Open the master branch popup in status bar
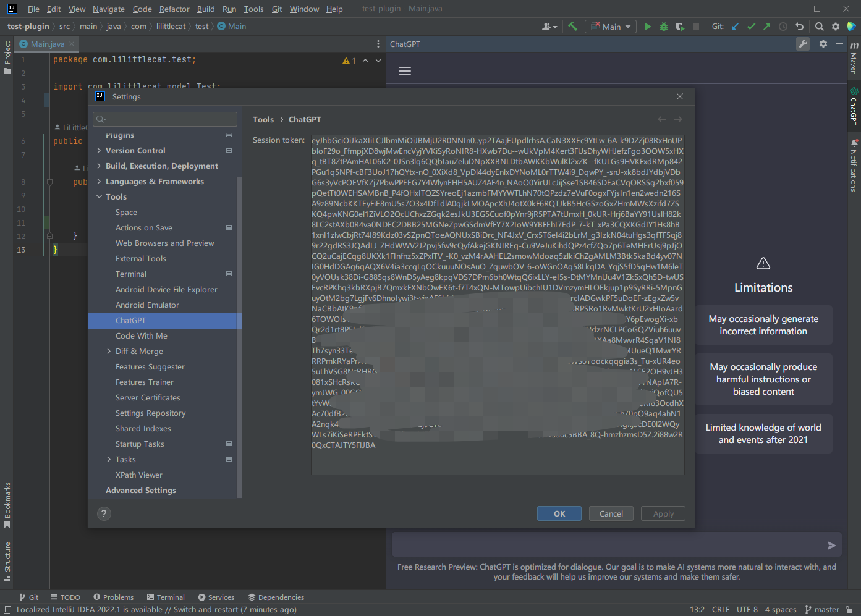 [x=822, y=610]
